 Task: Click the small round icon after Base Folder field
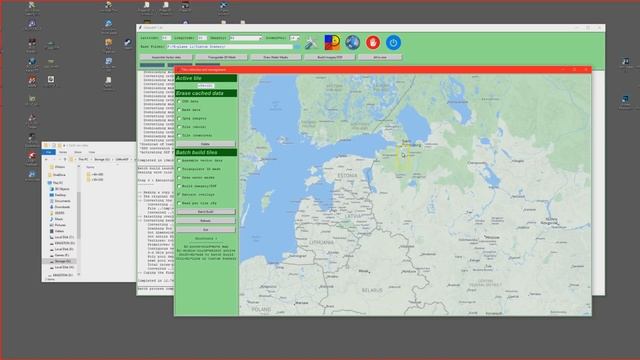(x=297, y=47)
